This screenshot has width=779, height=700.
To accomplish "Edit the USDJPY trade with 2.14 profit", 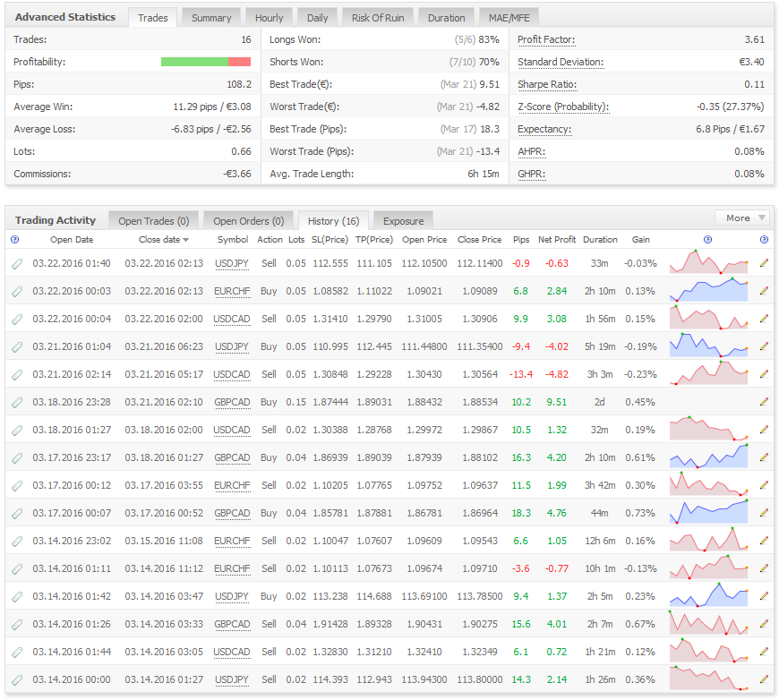I will 764,679.
